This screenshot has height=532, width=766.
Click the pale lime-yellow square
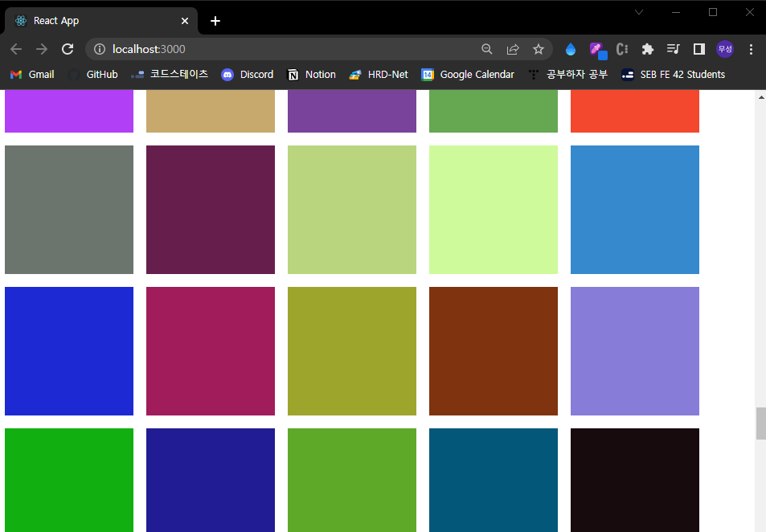(x=494, y=210)
